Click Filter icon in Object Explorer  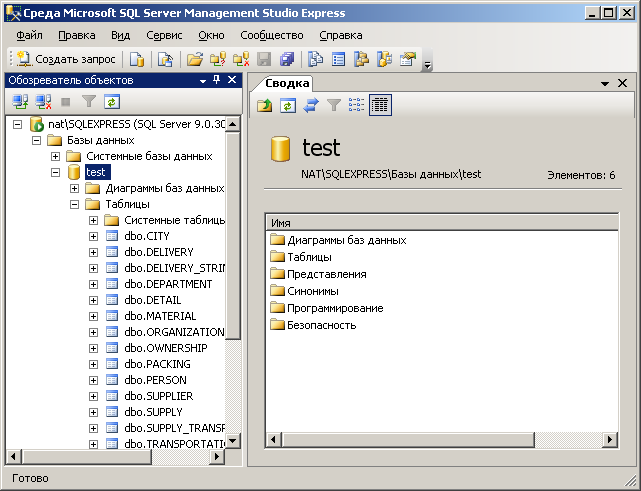[x=89, y=102]
